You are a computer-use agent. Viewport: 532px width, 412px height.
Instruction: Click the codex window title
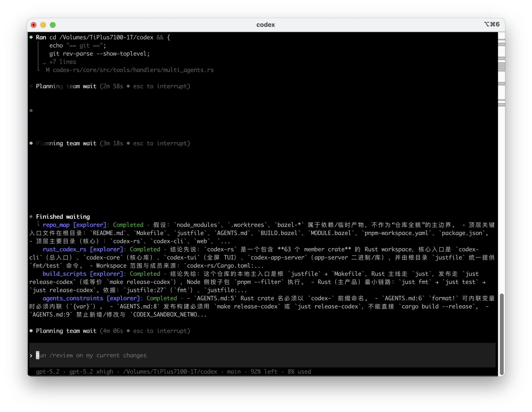coord(266,25)
